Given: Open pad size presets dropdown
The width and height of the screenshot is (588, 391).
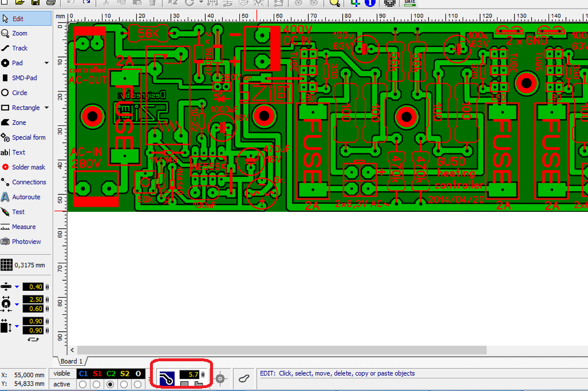Looking at the screenshot, I should point(17,304).
